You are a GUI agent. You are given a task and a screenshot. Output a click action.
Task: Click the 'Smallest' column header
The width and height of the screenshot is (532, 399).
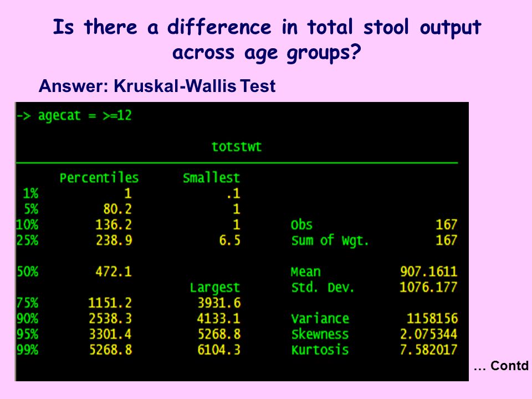(x=211, y=178)
